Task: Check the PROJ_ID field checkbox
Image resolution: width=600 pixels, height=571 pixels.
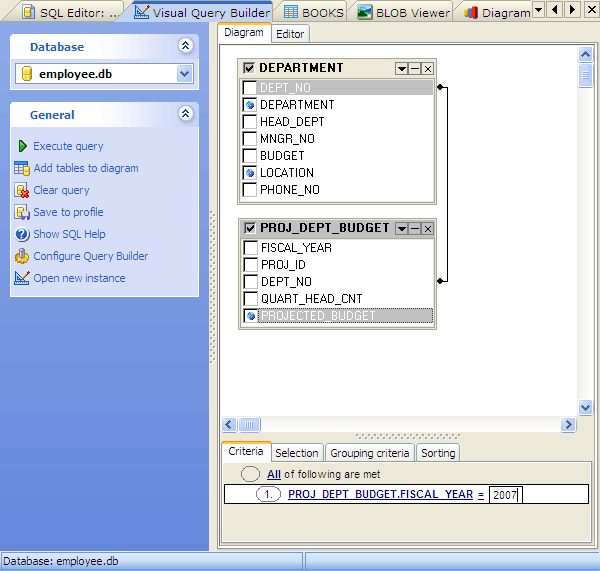Action: click(x=251, y=264)
